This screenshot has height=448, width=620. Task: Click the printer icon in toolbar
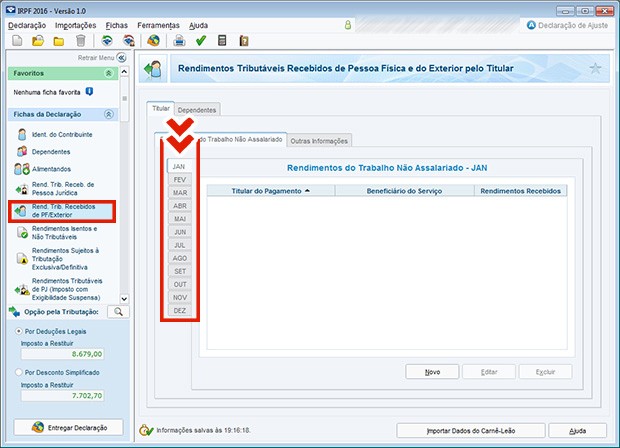click(x=180, y=41)
